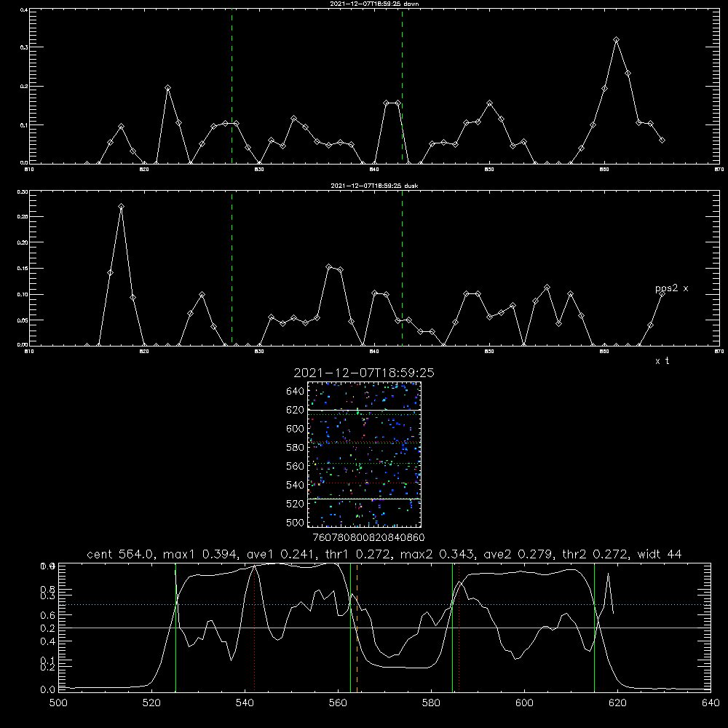Image resolution: width=728 pixels, height=728 pixels.
Task: Click the 'cent 564.0' value
Action: [120, 554]
